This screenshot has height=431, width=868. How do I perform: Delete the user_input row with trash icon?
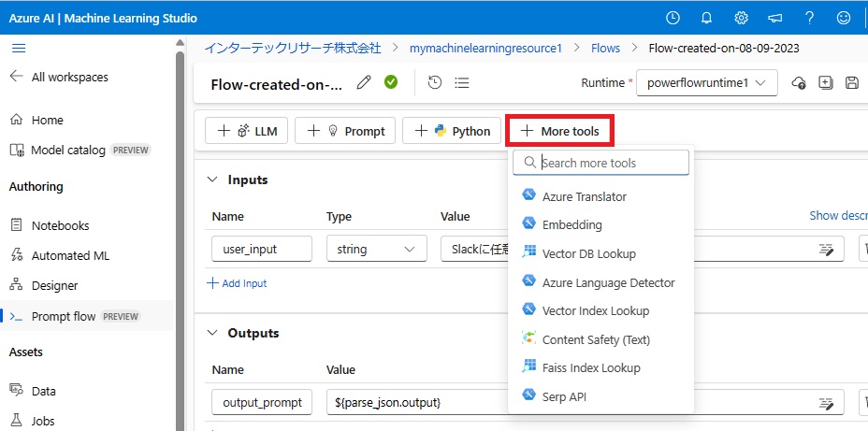(864, 249)
